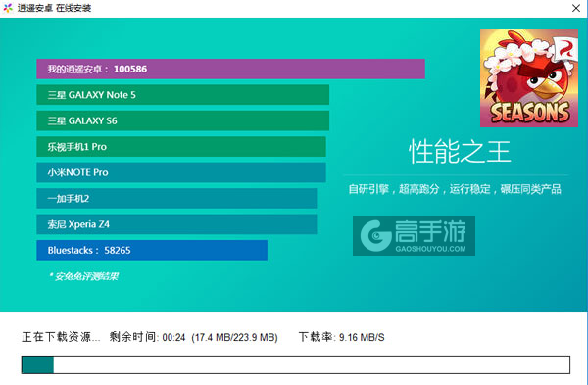The height and width of the screenshot is (385, 588).
Task: Select the 乐视手机1 Pro benchmark bar
Action: click(181, 147)
